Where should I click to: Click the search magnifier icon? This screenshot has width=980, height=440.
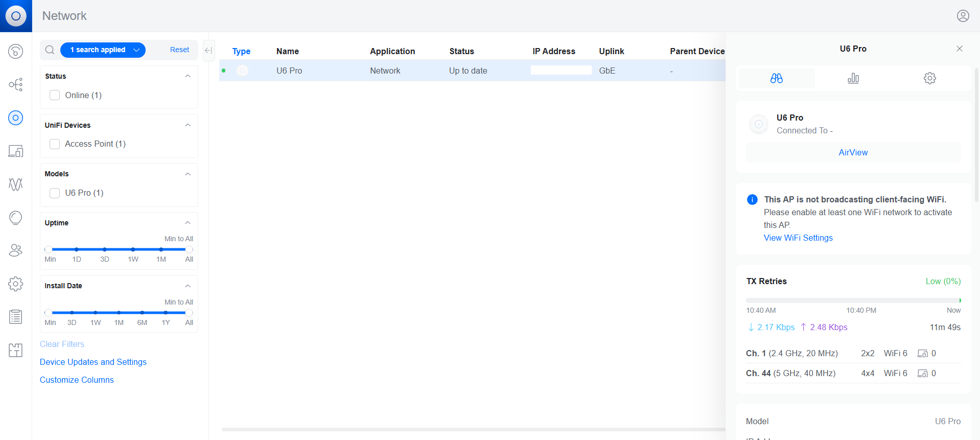tap(50, 50)
